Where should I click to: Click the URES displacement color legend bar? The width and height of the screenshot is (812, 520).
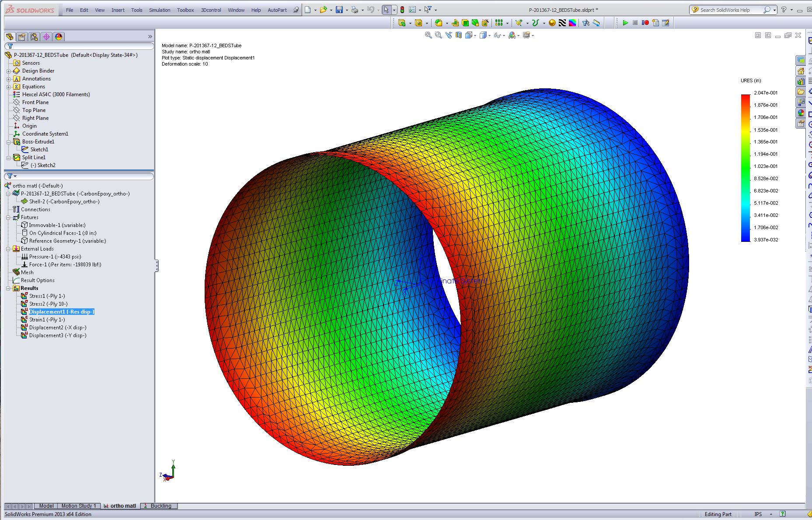(x=746, y=168)
